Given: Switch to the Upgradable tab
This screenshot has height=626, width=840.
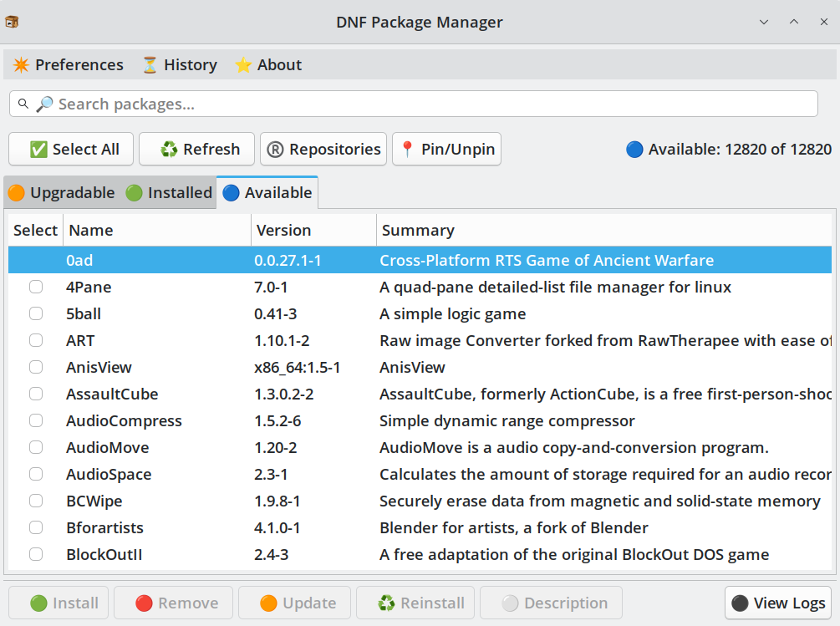Looking at the screenshot, I should [x=62, y=193].
